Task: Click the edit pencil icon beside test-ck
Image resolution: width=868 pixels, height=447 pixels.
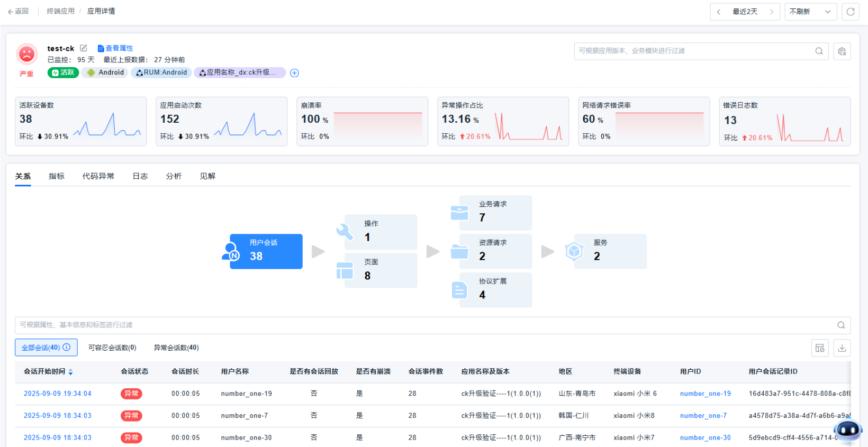Action: (x=84, y=48)
